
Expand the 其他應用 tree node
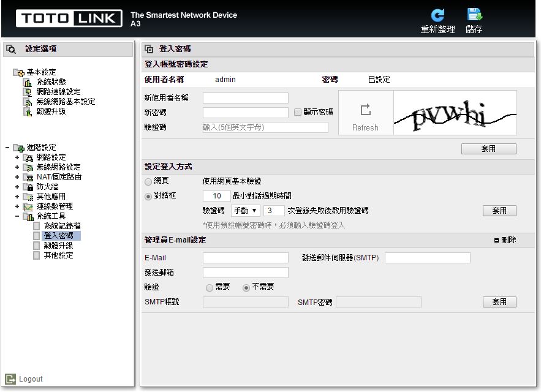[x=17, y=197]
